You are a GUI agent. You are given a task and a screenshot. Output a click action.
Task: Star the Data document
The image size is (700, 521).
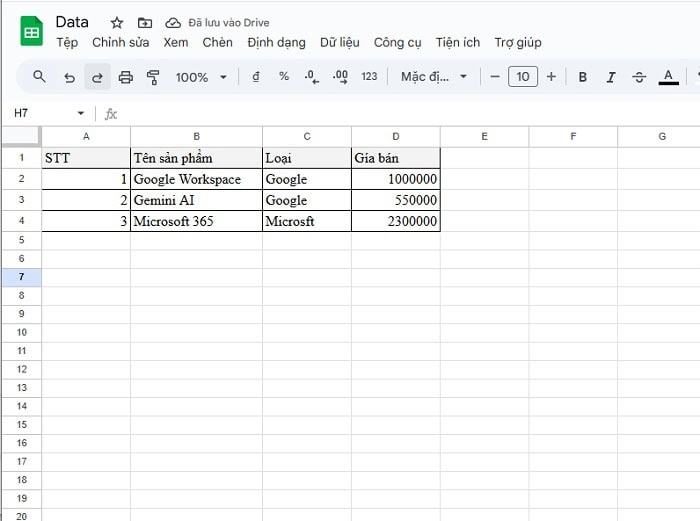click(117, 22)
